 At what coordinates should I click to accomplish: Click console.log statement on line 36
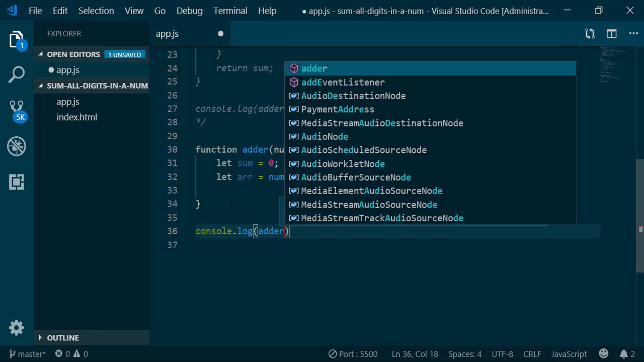[x=242, y=231]
